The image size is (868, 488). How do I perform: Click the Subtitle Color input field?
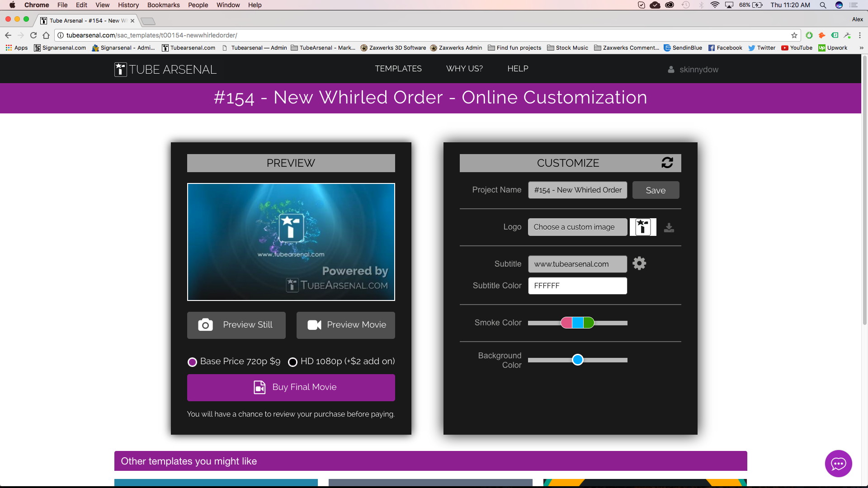(x=577, y=286)
